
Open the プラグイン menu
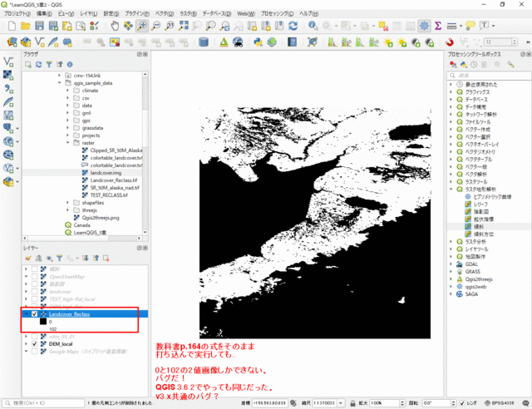click(x=137, y=13)
